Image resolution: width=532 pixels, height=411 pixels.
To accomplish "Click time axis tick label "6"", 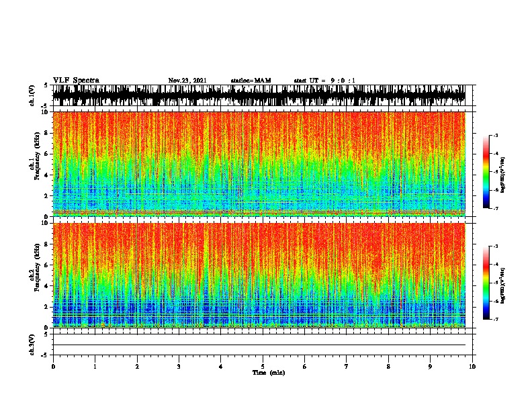I will [x=305, y=367].
